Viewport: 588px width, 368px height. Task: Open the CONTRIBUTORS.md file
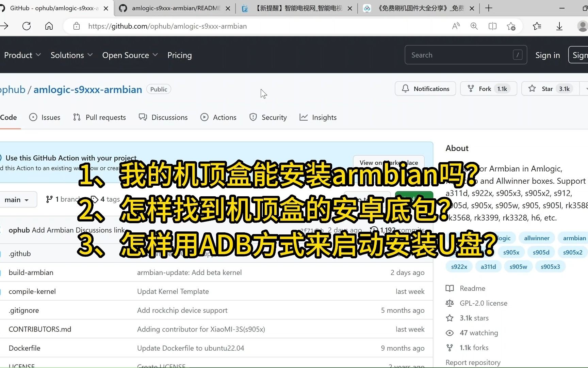click(x=40, y=329)
